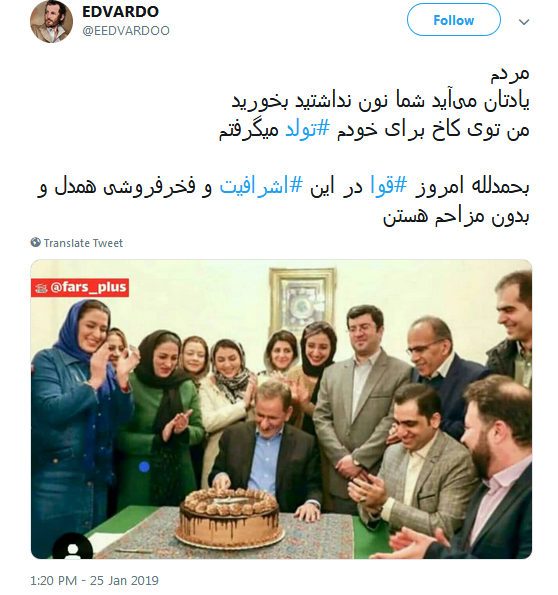Click the first tweet line مردم
Viewport: 558px width, 595px height.
pos(510,73)
